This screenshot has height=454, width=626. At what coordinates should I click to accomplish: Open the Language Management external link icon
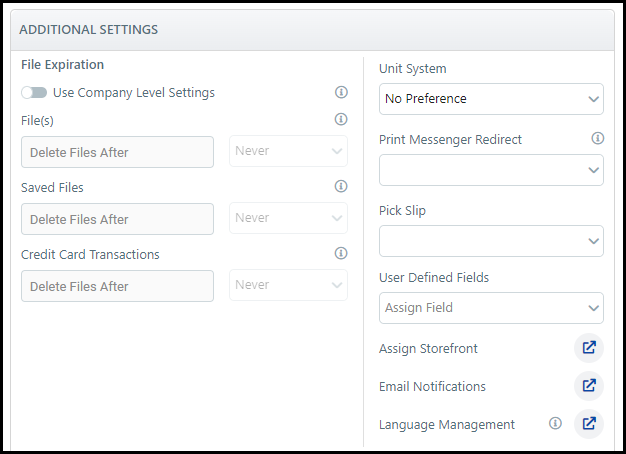589,424
